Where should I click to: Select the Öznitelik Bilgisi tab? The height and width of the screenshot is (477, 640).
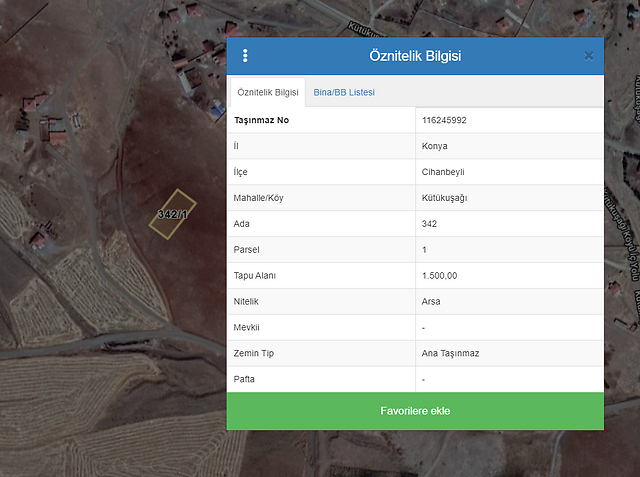point(268,92)
